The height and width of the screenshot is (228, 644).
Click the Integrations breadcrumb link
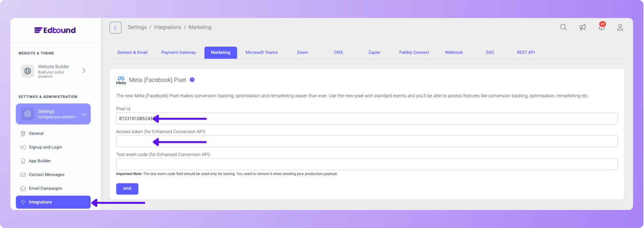click(x=167, y=27)
